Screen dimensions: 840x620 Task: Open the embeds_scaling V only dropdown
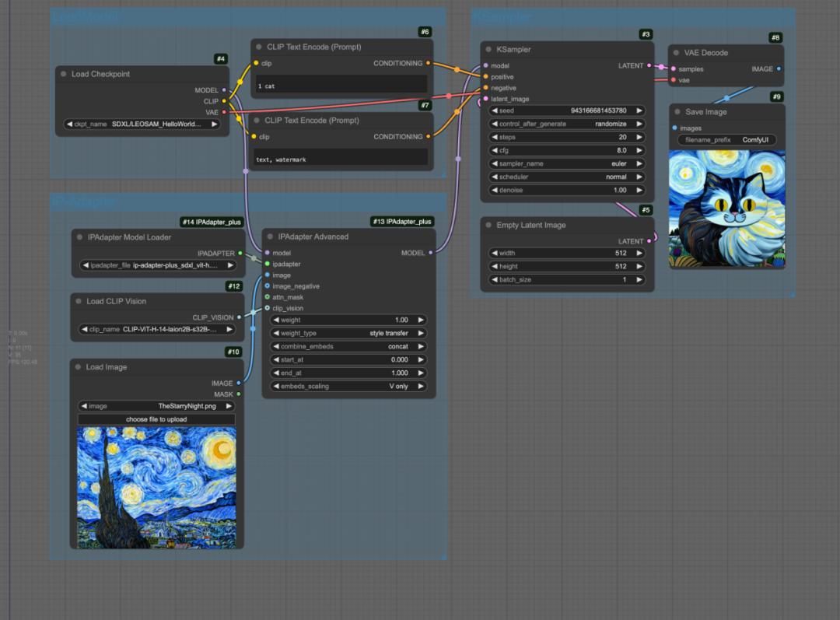point(348,387)
